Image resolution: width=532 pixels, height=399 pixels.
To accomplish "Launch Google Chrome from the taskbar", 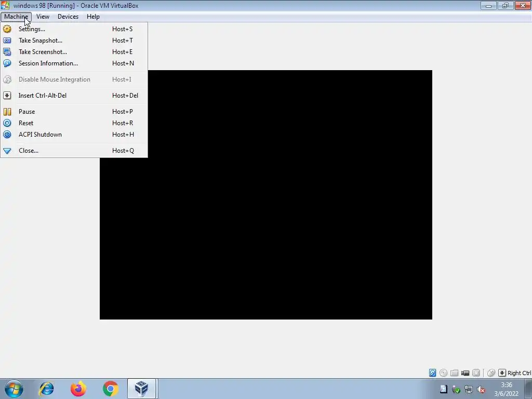I will coord(110,389).
